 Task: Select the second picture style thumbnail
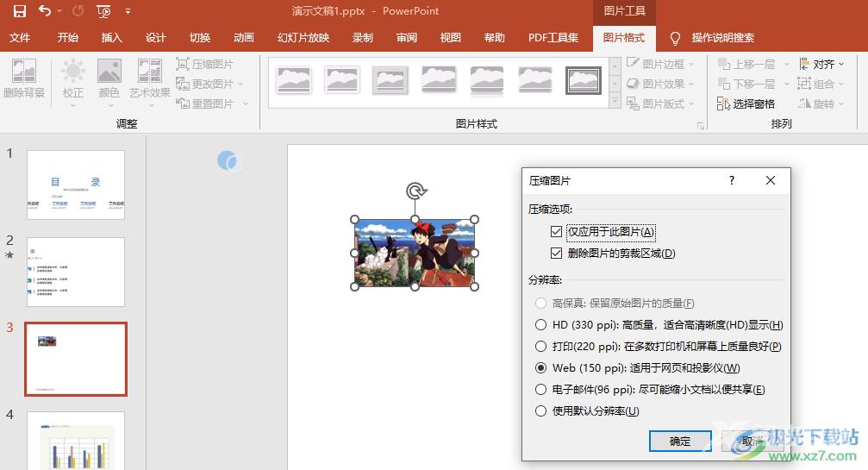pyautogui.click(x=341, y=80)
